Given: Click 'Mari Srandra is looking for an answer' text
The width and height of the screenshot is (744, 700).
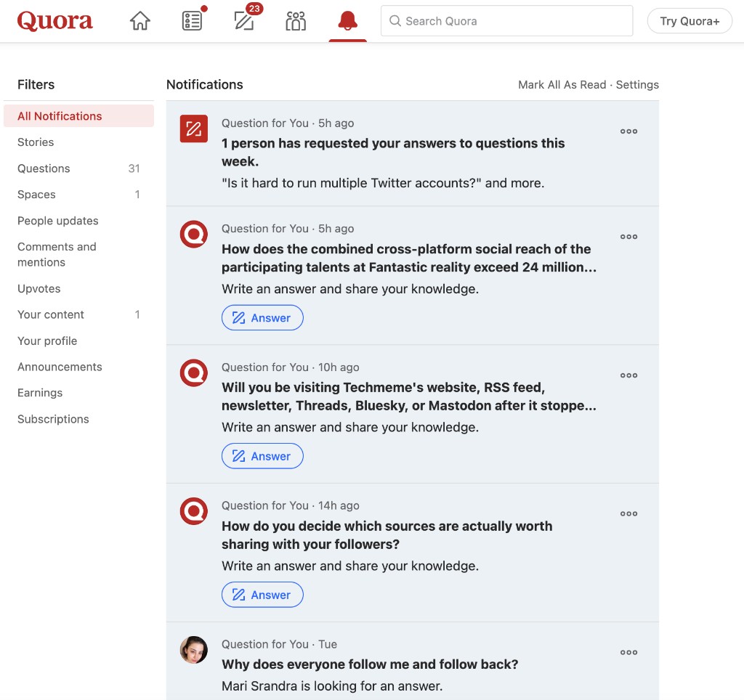Looking at the screenshot, I should point(332,685).
